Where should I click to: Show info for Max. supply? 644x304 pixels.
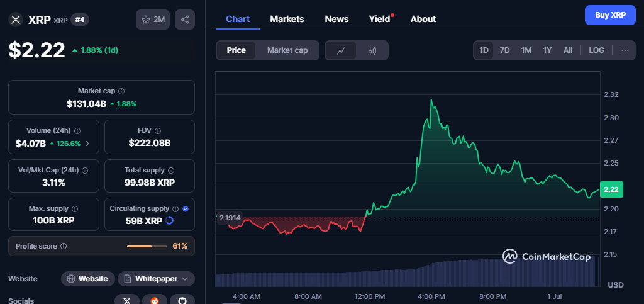coord(75,209)
